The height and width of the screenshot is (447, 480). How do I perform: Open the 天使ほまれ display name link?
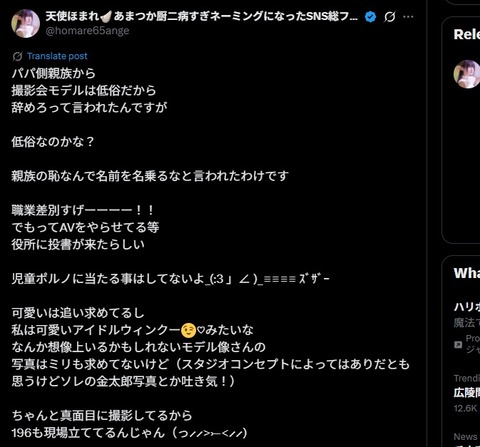[202, 16]
